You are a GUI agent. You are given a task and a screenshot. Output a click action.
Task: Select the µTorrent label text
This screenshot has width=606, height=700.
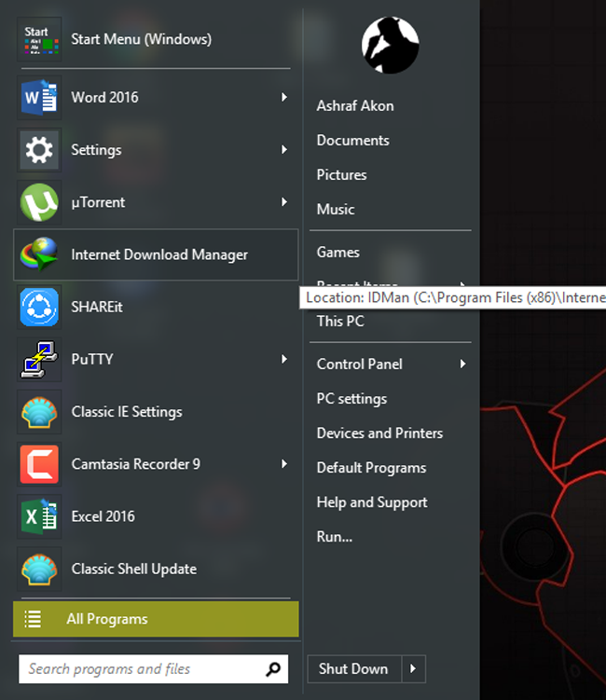pos(98,202)
